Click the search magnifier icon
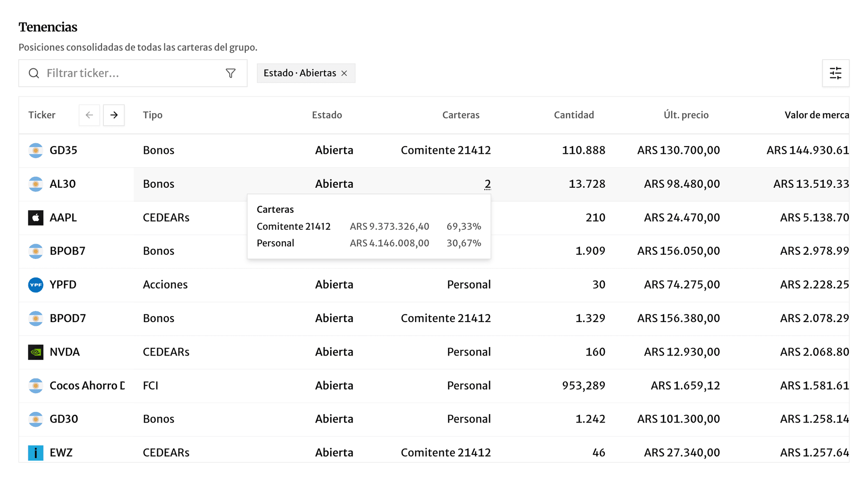Image resolution: width=868 pixels, height=481 pixels. [x=34, y=73]
